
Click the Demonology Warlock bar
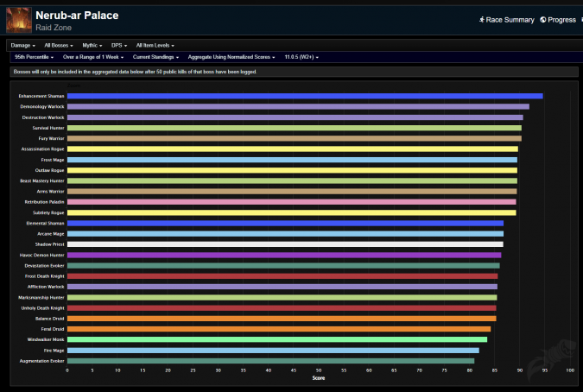pos(298,107)
